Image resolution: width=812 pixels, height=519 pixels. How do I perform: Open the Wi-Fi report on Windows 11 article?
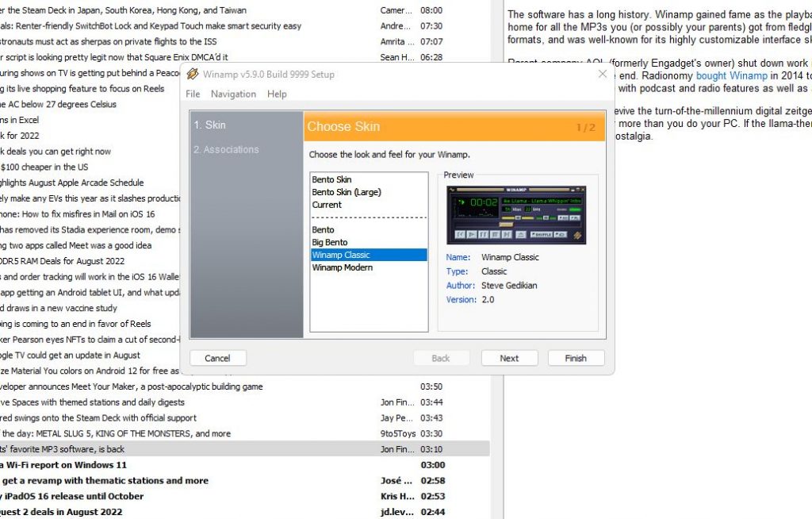click(x=244, y=465)
